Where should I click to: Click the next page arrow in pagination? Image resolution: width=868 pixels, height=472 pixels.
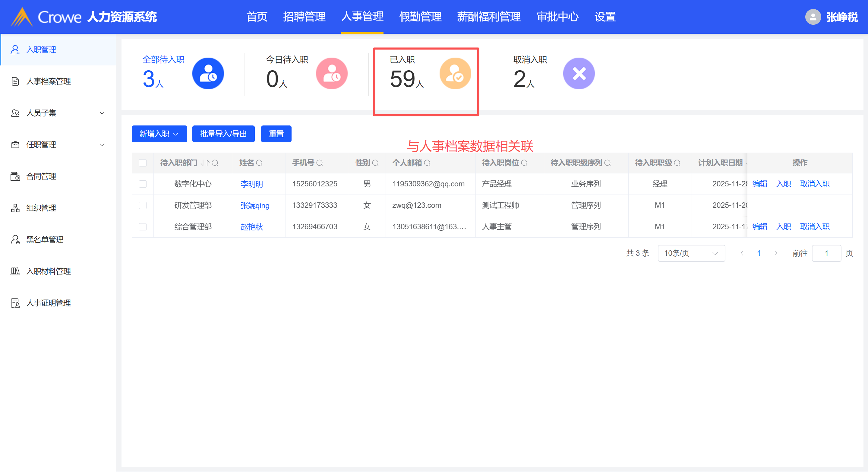(x=776, y=253)
